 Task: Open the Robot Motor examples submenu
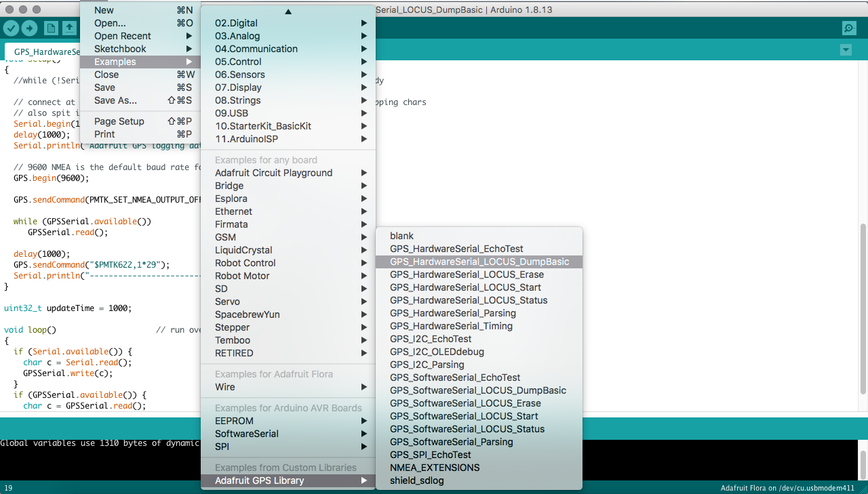pos(288,276)
